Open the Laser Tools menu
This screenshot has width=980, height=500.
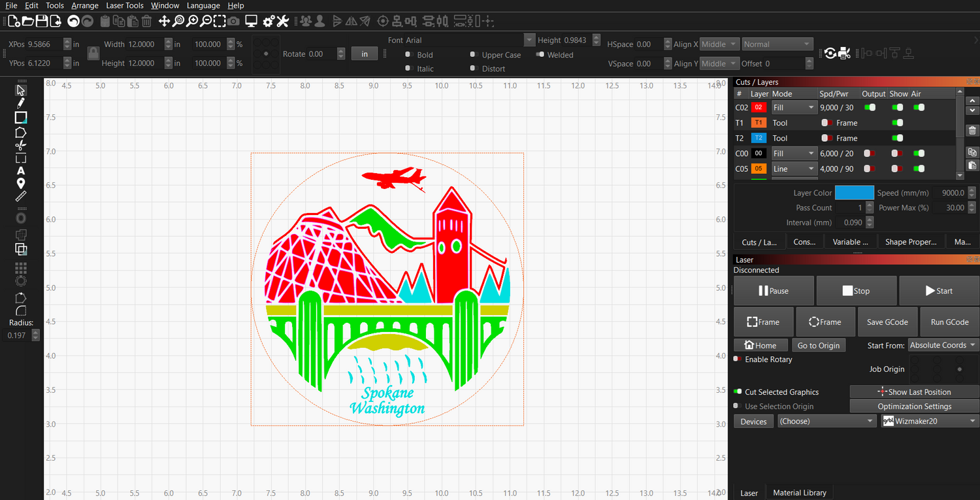(x=125, y=5)
